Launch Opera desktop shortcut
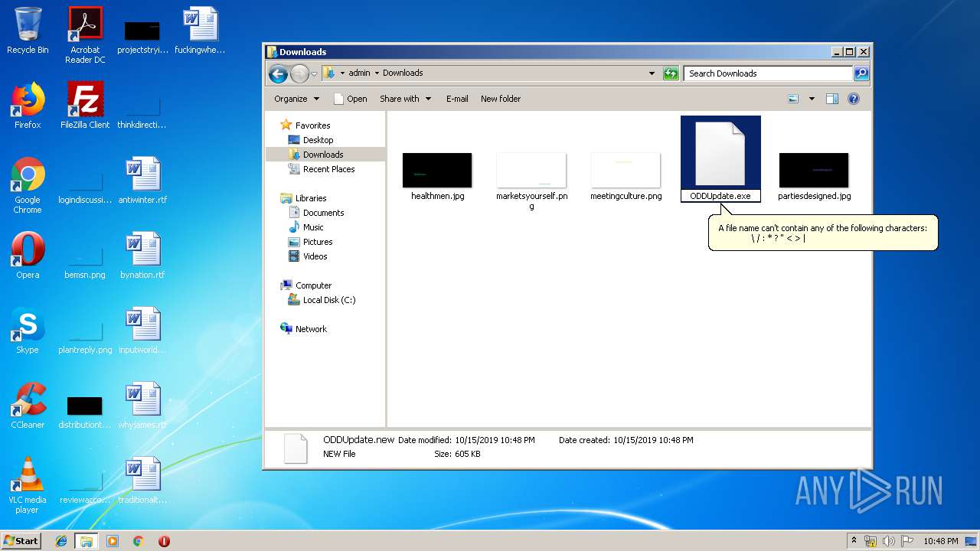The width and height of the screenshot is (980, 551). tap(28, 256)
